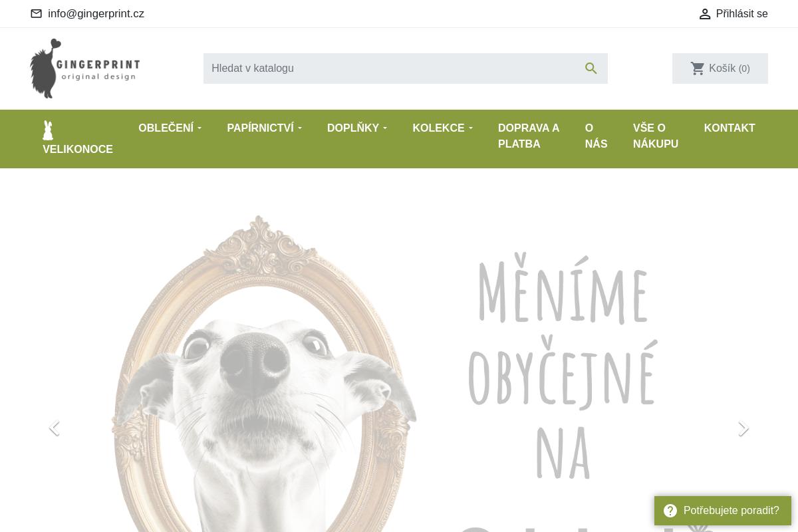Expand the Doplňky dropdown arrow
The image size is (798, 532).
click(385, 128)
